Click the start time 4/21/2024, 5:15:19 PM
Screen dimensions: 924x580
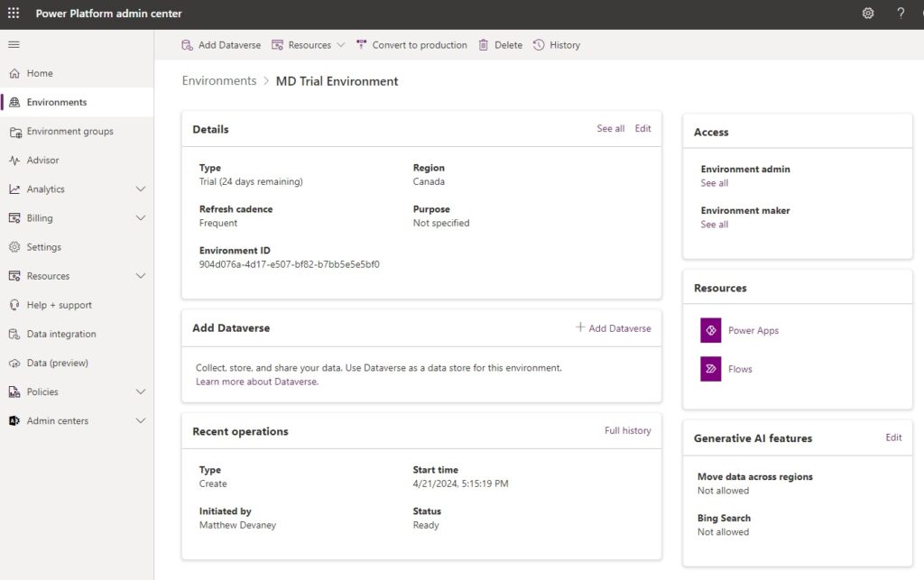(x=460, y=483)
